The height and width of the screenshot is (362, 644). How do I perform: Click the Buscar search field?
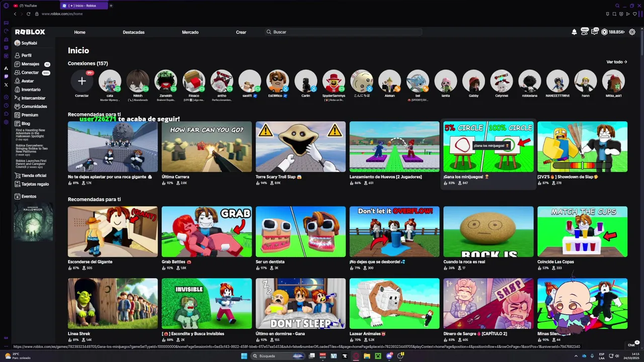[344, 32]
